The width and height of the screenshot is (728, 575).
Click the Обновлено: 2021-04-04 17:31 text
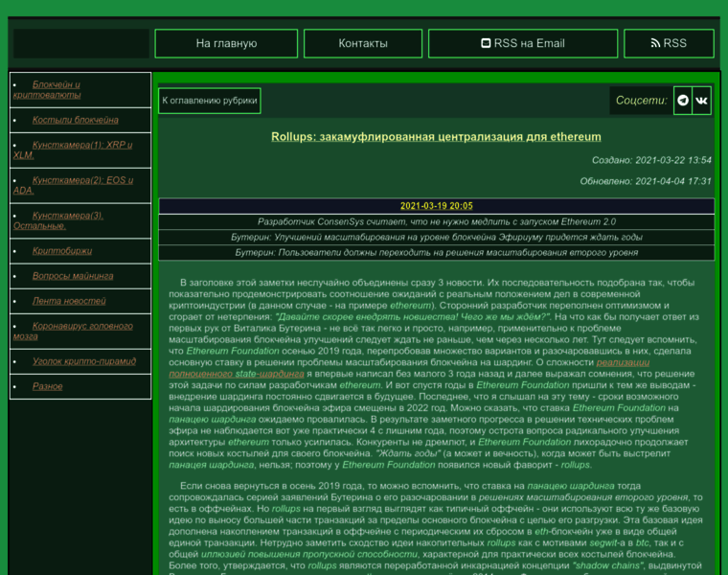click(646, 181)
